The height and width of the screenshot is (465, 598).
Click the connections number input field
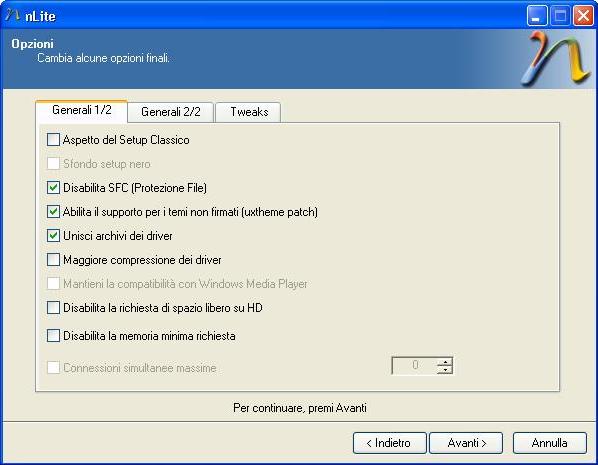click(415, 366)
